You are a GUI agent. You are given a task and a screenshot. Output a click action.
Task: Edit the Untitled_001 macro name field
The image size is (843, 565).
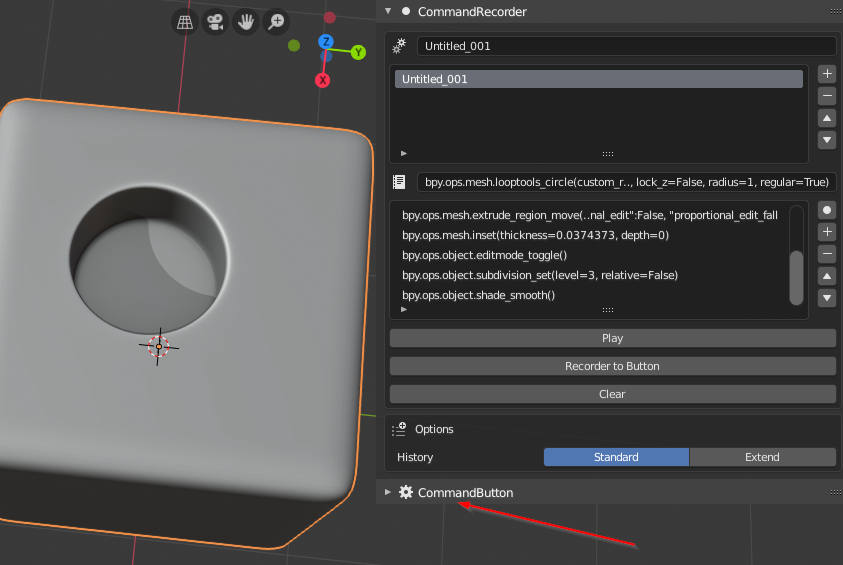coord(626,46)
